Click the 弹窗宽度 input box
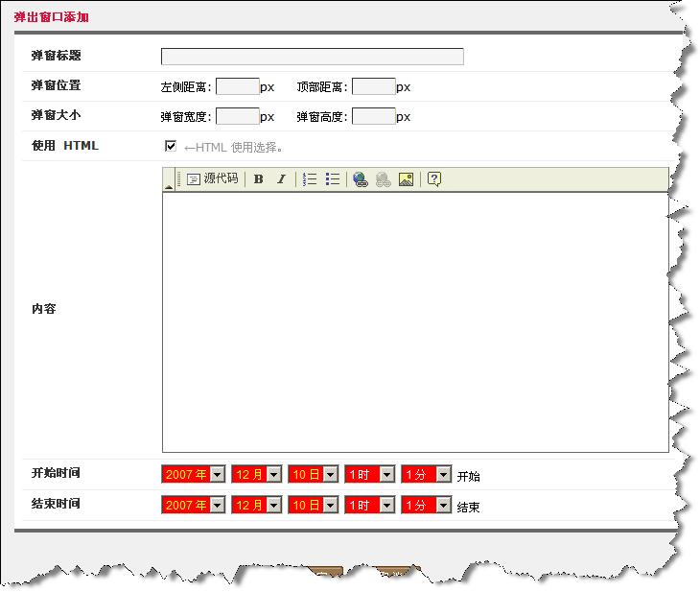Image resolution: width=700 pixels, height=592 pixels. point(238,116)
